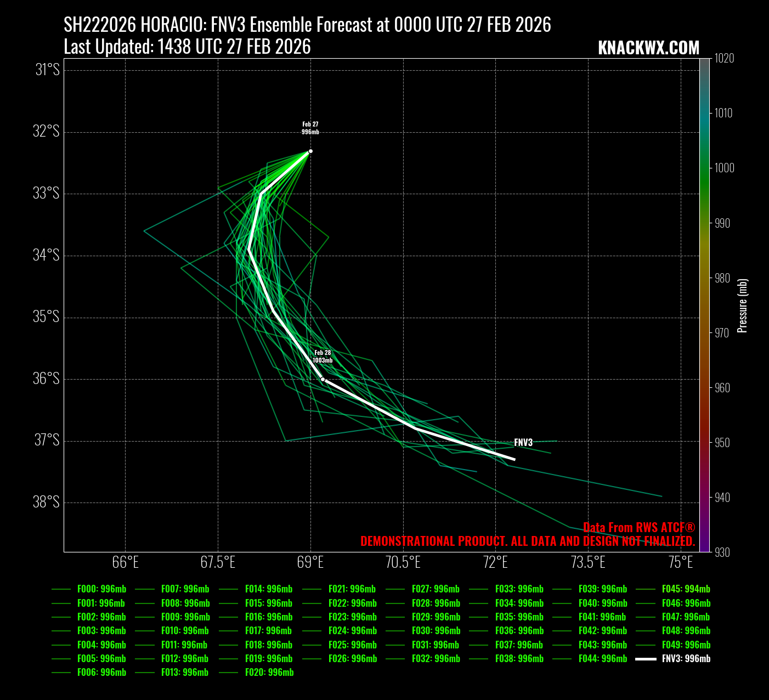Click the white FNV3: 996mb legend line
The width and height of the screenshot is (769, 700).
[646, 659]
